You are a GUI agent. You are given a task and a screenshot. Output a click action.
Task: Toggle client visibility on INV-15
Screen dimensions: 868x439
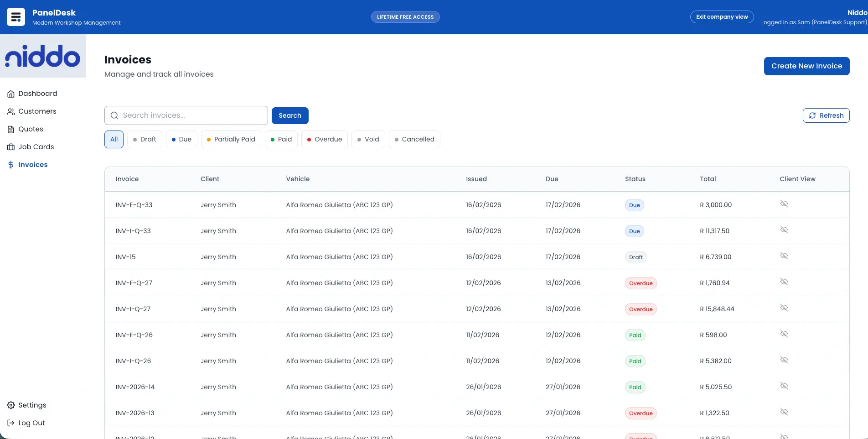(x=784, y=256)
